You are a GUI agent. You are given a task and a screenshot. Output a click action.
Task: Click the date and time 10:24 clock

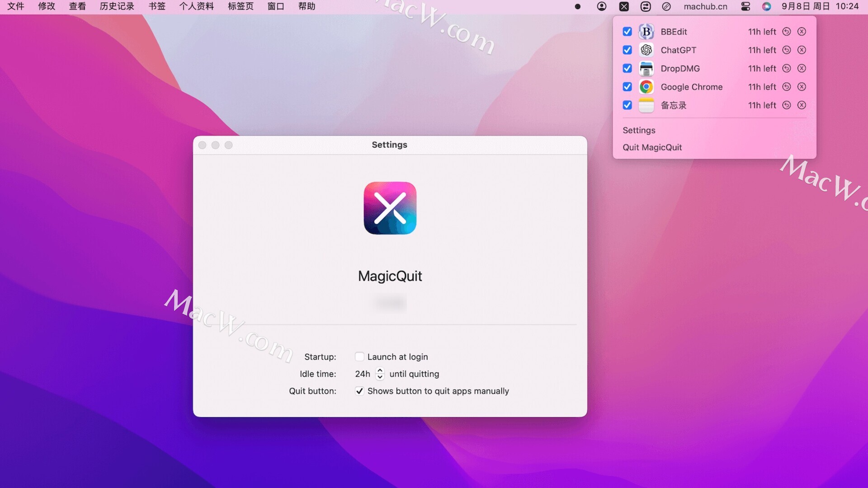pyautogui.click(x=820, y=6)
